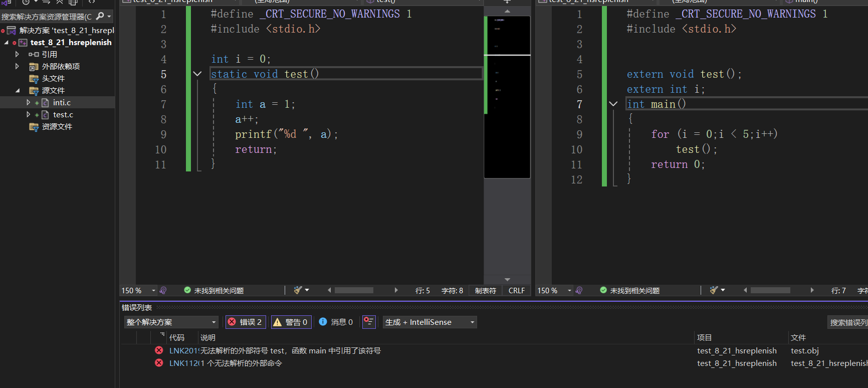Collapse the static void test() code block
Screen dimensions: 868x388
pos(197,74)
